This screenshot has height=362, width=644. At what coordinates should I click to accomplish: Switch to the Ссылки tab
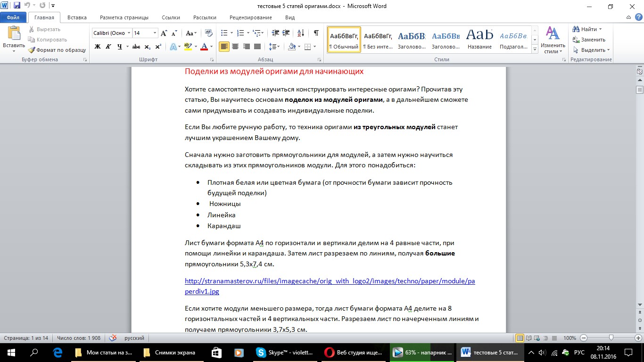(x=171, y=17)
